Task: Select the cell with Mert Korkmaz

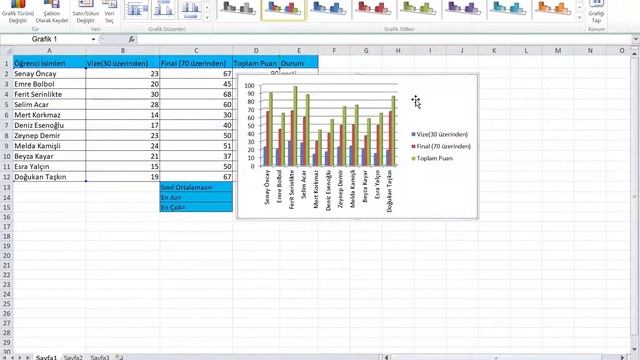Action: (49, 115)
